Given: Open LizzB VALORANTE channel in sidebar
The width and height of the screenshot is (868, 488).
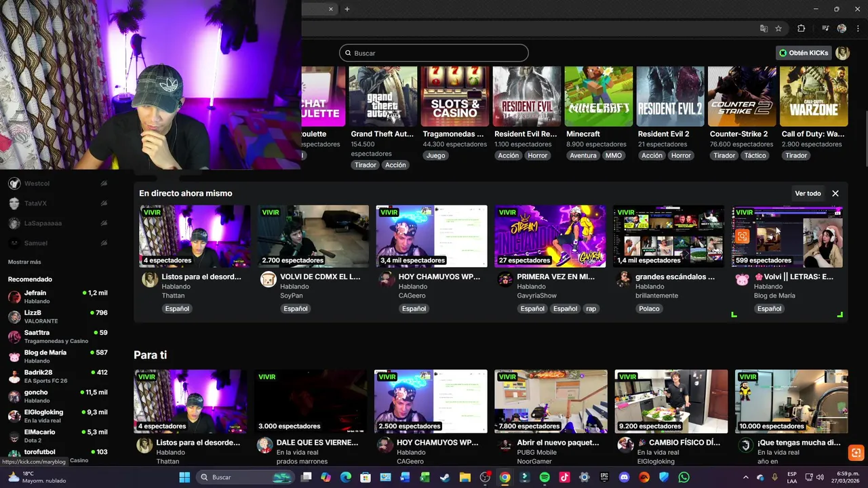Looking at the screenshot, I should coord(58,317).
